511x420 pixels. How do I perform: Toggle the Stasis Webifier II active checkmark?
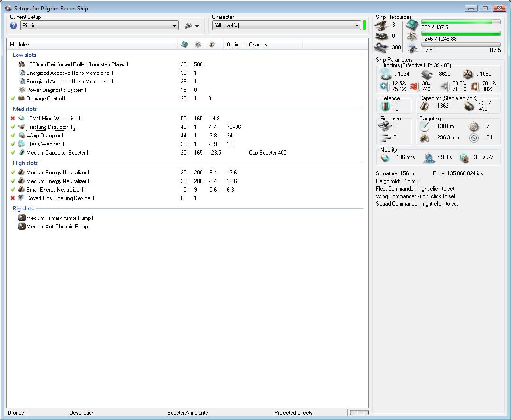[13, 144]
